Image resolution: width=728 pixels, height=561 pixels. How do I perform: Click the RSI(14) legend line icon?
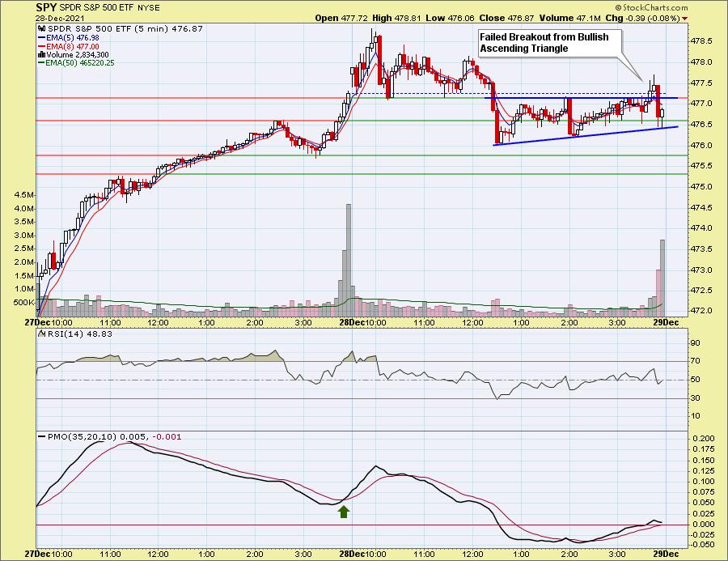tap(42, 334)
